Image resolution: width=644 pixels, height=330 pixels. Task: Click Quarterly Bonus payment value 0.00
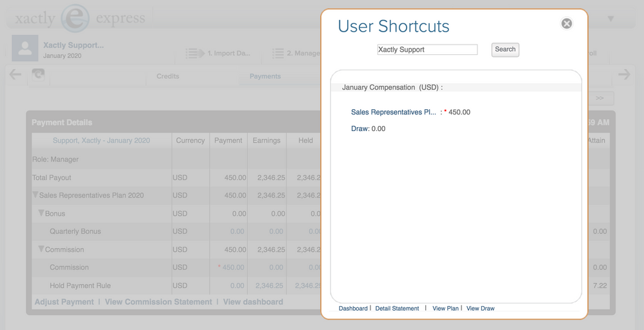coord(237,231)
